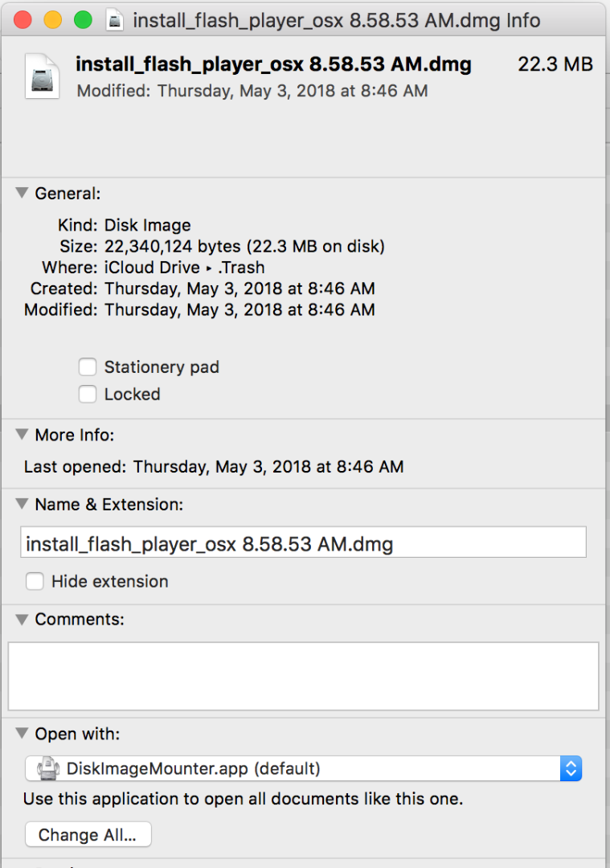Image resolution: width=610 pixels, height=868 pixels.
Task: Minimize the Info window with yellow button
Action: click(53, 20)
